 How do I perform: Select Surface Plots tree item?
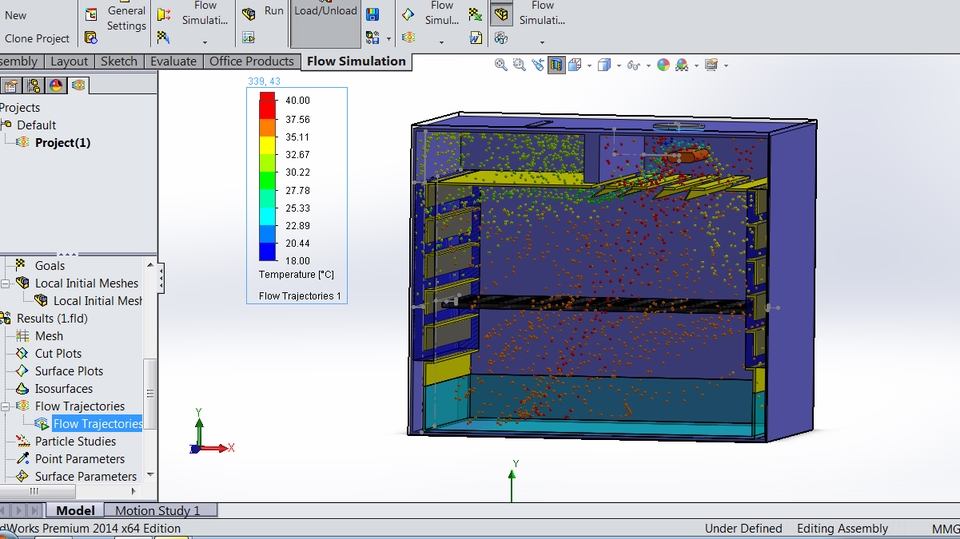tap(69, 371)
